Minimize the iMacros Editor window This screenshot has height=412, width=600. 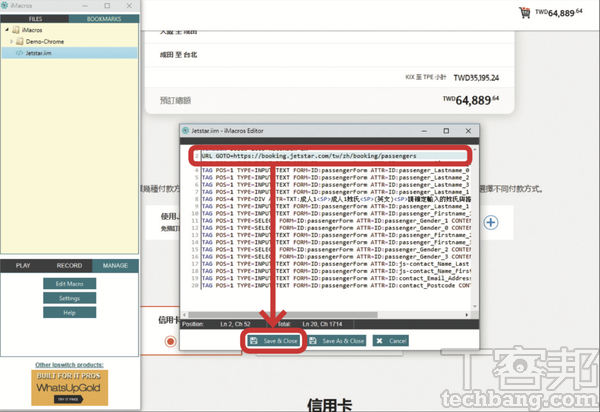[x=424, y=131]
